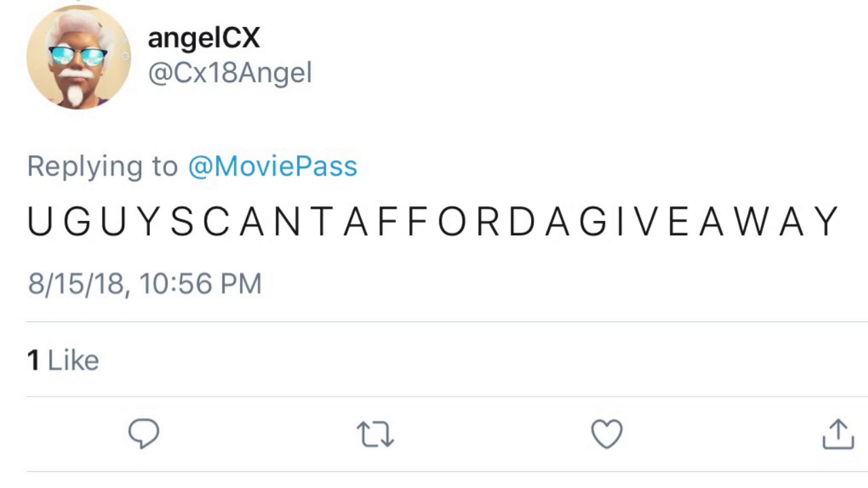
Task: Open the share menu via upload arrow icon
Action: pos(838,434)
